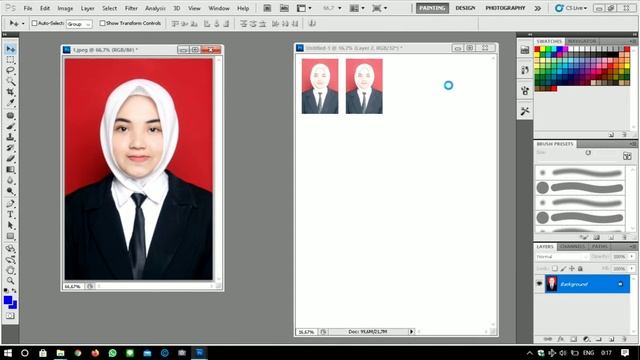
Task: Switch to the Design workspace
Action: point(465,8)
